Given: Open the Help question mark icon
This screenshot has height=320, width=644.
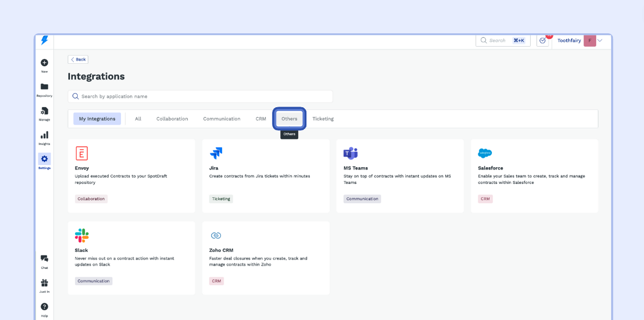Looking at the screenshot, I should click(44, 307).
